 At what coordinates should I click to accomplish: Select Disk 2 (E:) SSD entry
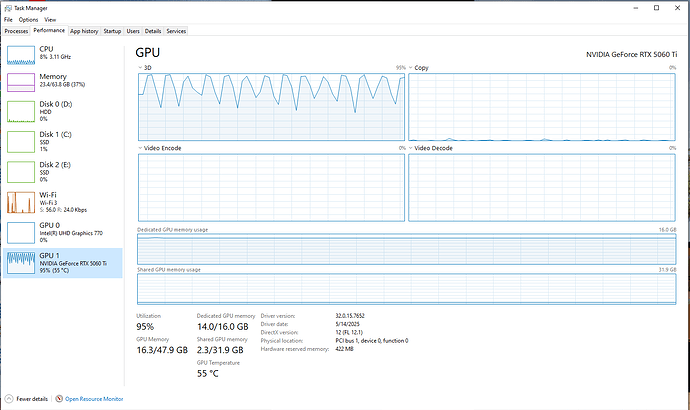point(62,172)
